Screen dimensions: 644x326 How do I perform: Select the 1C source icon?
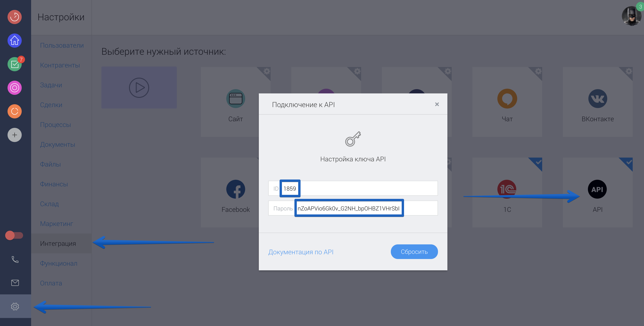507,189
